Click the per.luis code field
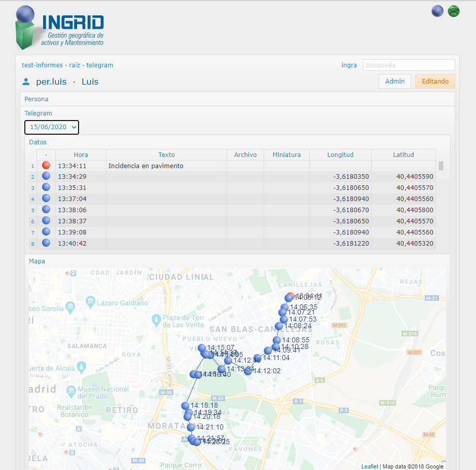The width and height of the screenshot is (476, 470). pyautogui.click(x=51, y=82)
